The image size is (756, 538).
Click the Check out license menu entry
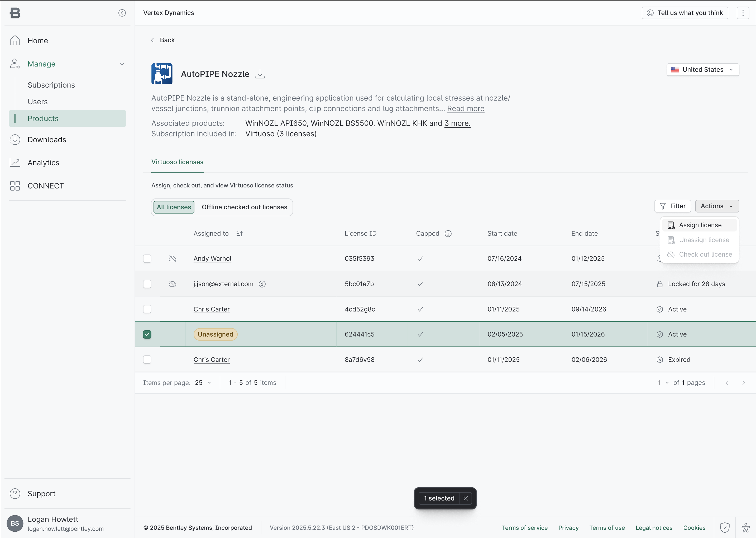(699, 254)
